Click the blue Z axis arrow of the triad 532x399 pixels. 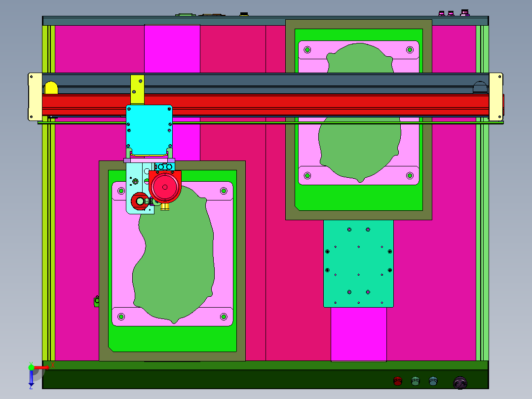tap(31, 379)
